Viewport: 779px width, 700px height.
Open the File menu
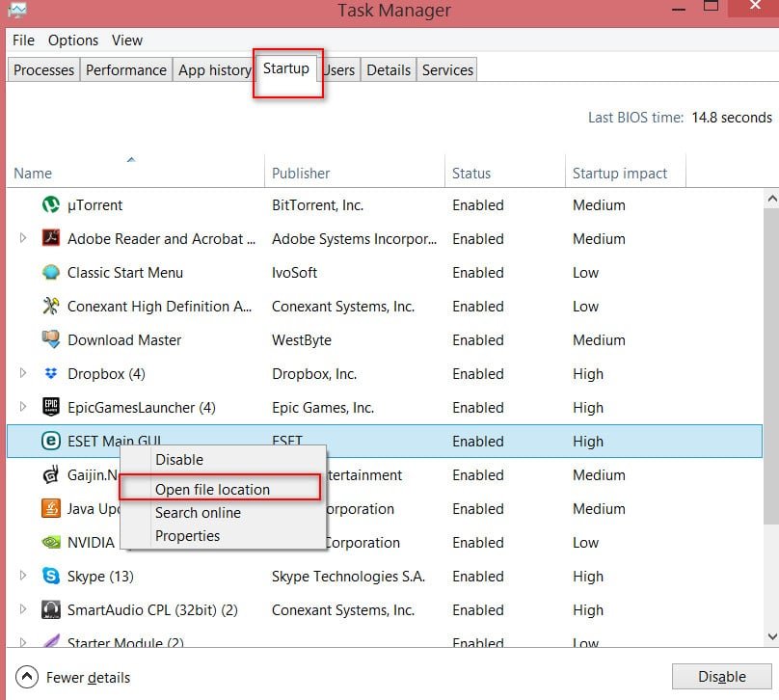[23, 40]
